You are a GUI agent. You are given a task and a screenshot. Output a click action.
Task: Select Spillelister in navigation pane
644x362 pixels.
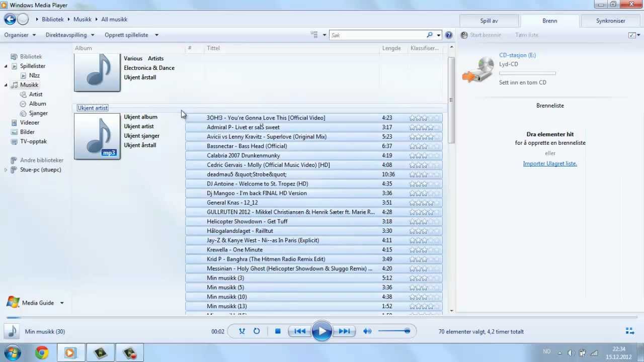click(33, 66)
